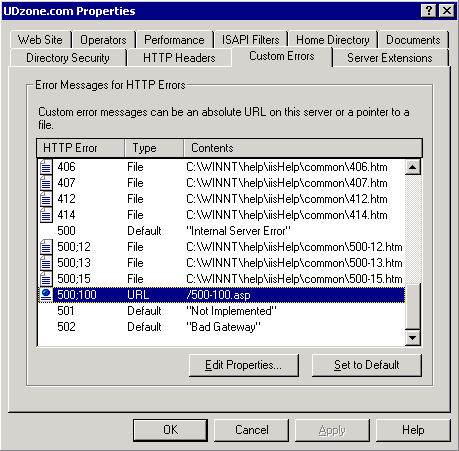
Task: Select the document icon for 500;13
Action: (46, 263)
